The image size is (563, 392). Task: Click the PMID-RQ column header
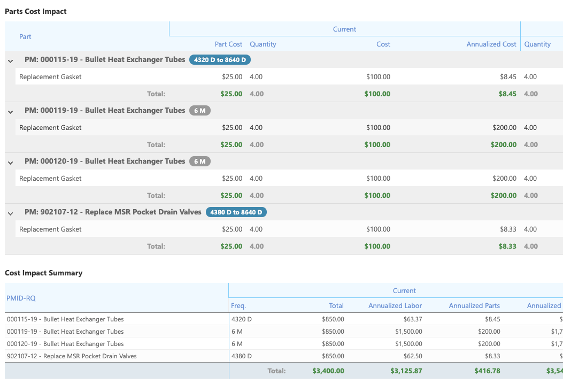click(x=21, y=298)
